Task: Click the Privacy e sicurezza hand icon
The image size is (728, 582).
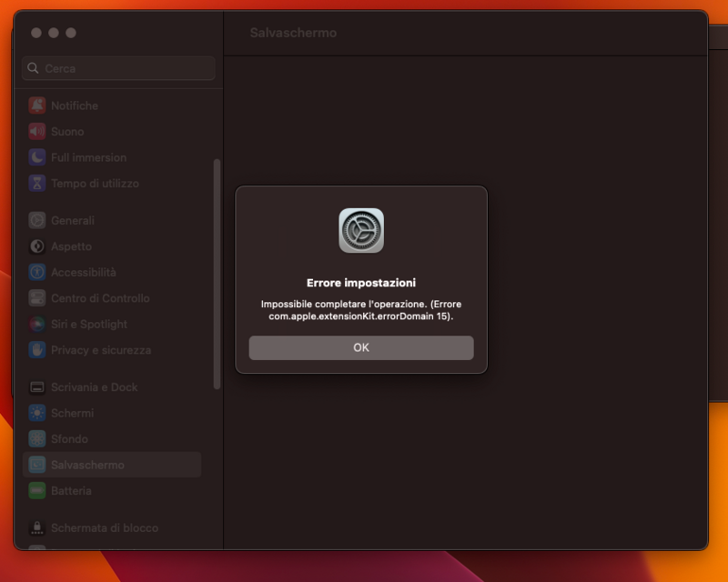Action: (x=37, y=350)
